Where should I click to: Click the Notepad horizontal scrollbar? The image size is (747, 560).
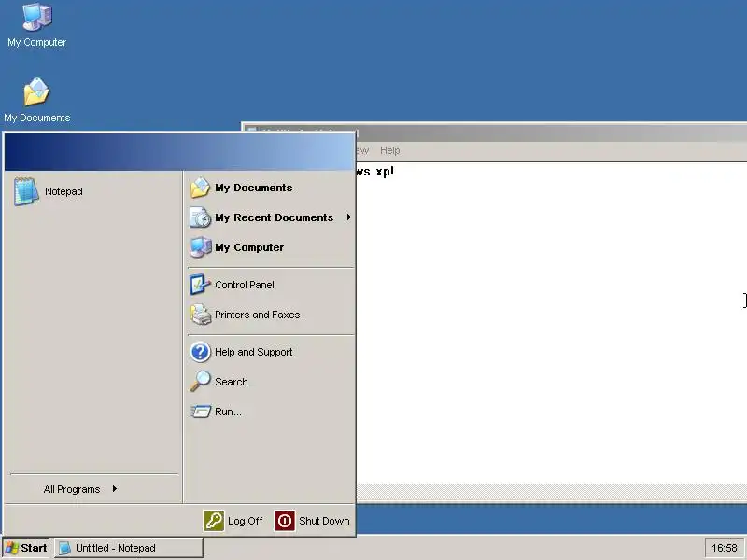552,493
